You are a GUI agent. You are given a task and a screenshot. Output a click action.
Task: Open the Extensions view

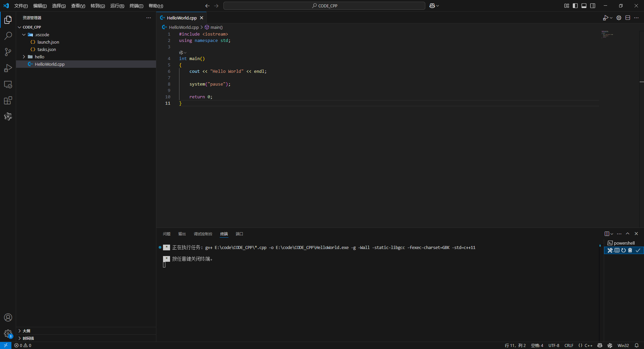[8, 100]
